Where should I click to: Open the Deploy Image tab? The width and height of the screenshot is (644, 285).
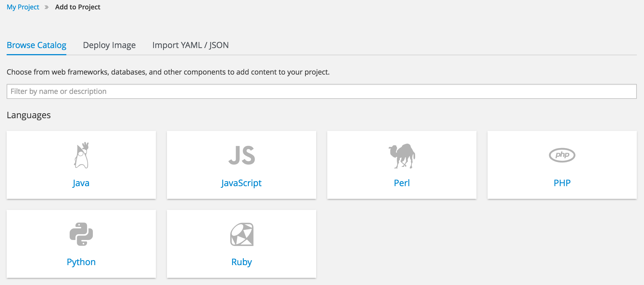pyautogui.click(x=109, y=45)
